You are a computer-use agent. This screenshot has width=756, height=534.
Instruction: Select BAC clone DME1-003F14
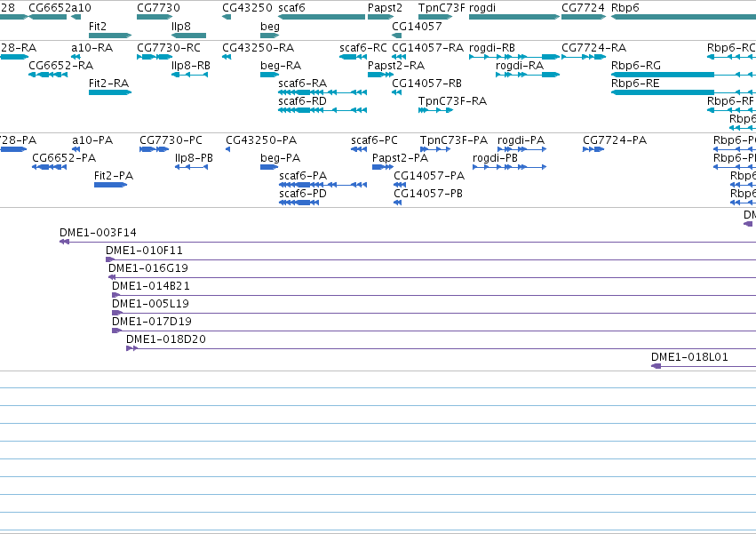[x=408, y=242]
